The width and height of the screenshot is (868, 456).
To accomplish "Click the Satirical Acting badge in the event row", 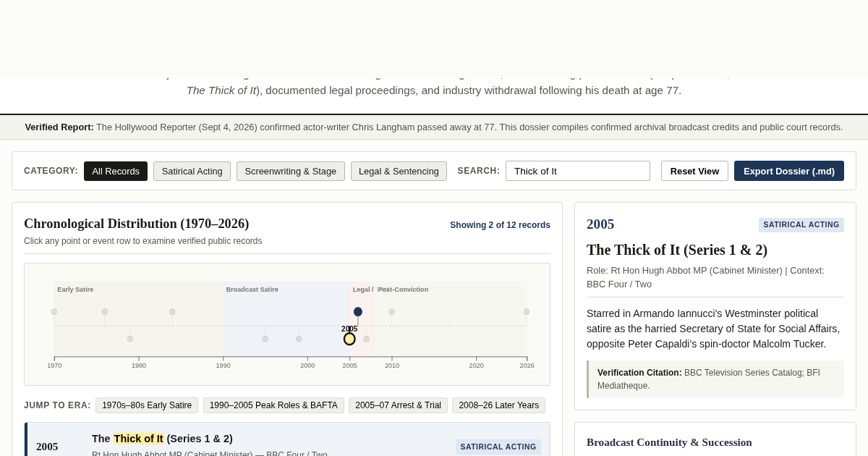I will point(498,447).
